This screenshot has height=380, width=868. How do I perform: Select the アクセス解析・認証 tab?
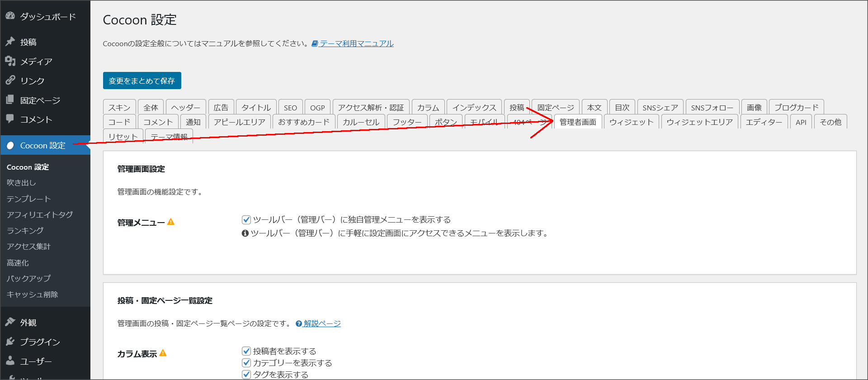pos(371,107)
